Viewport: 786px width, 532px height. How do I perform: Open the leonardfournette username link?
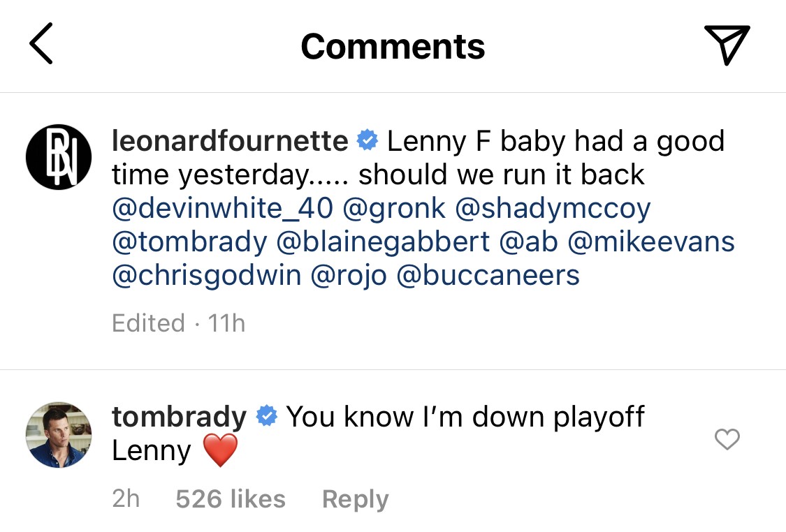coord(230,142)
